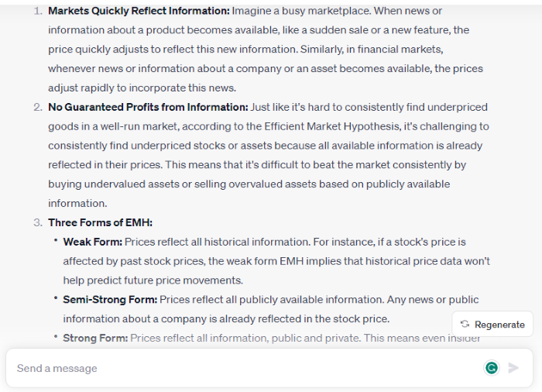Click the Markets Quickly Reflect Information heading
Viewport: 542px width, 392px height.
(139, 11)
